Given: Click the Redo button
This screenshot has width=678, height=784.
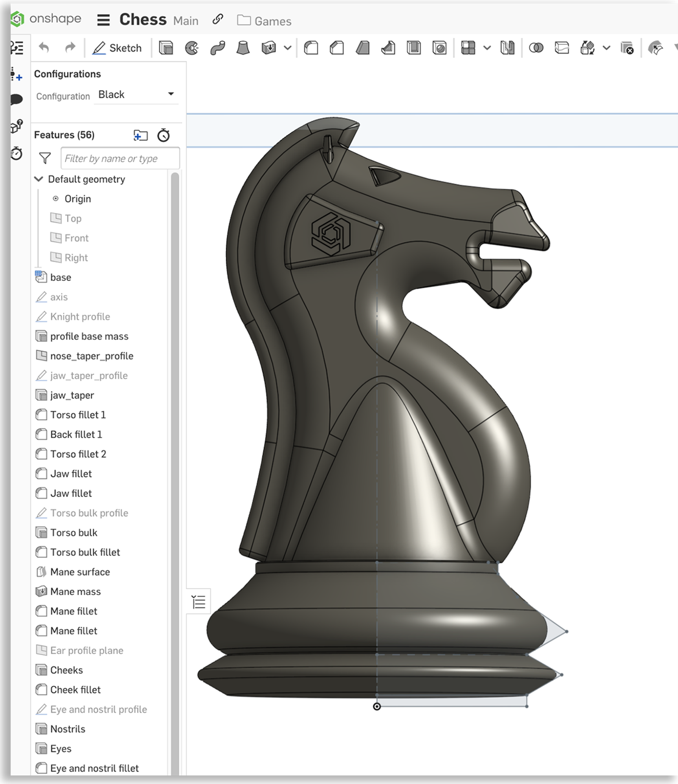Looking at the screenshot, I should coord(69,48).
